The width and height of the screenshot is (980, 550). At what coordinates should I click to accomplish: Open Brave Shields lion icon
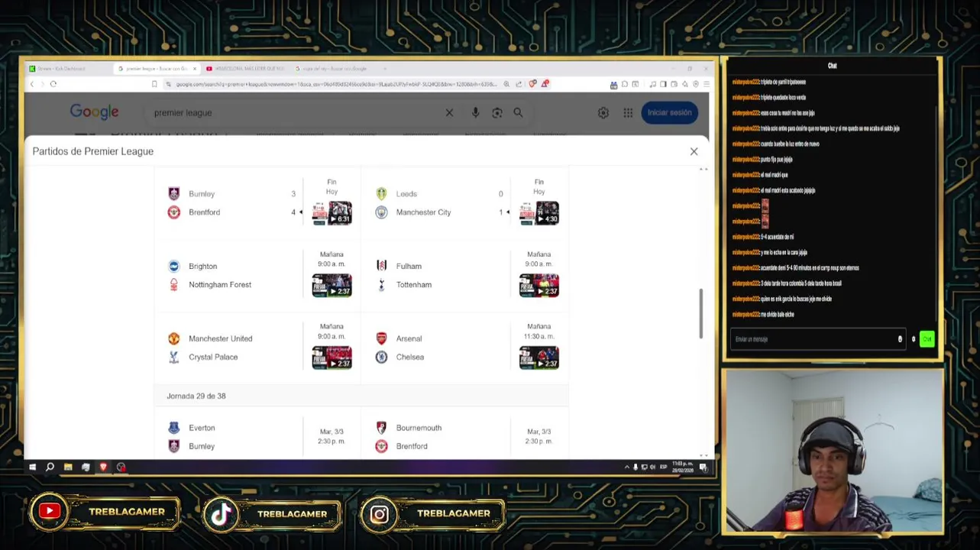click(532, 84)
